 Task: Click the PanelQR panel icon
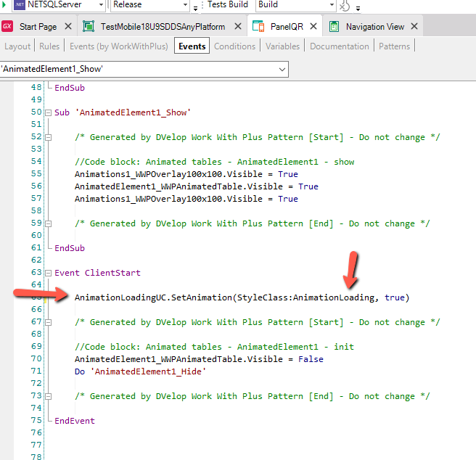click(x=258, y=26)
